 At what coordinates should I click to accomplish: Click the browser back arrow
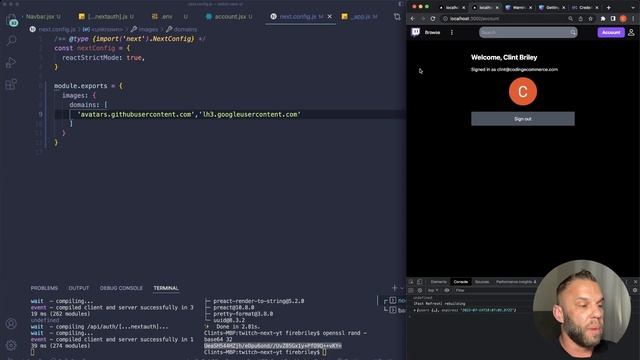413,19
